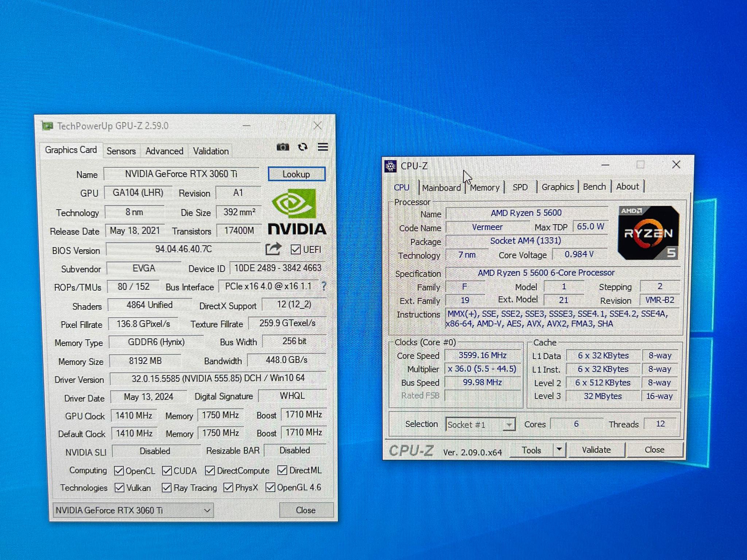747x560 pixels.
Task: Open the Memory tab in CPU-Z
Action: click(485, 187)
